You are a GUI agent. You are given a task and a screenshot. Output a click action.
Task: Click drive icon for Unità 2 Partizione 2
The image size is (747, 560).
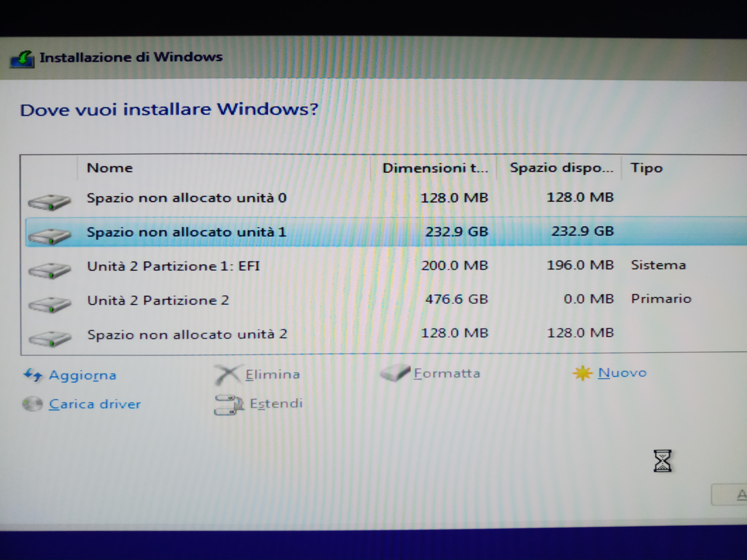pos(50,304)
